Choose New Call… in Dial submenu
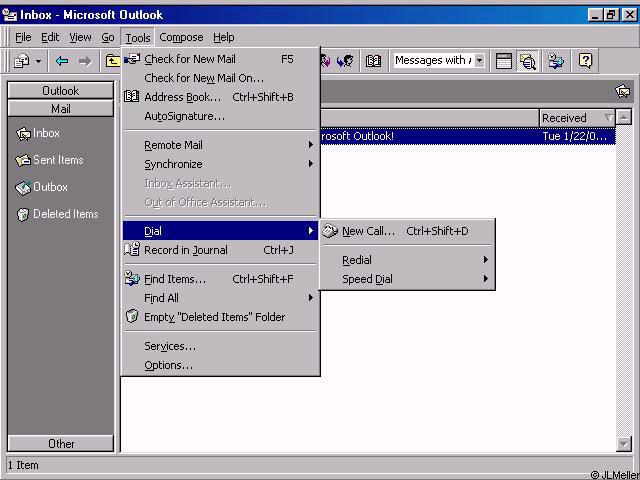The image size is (640, 480). [x=407, y=231]
